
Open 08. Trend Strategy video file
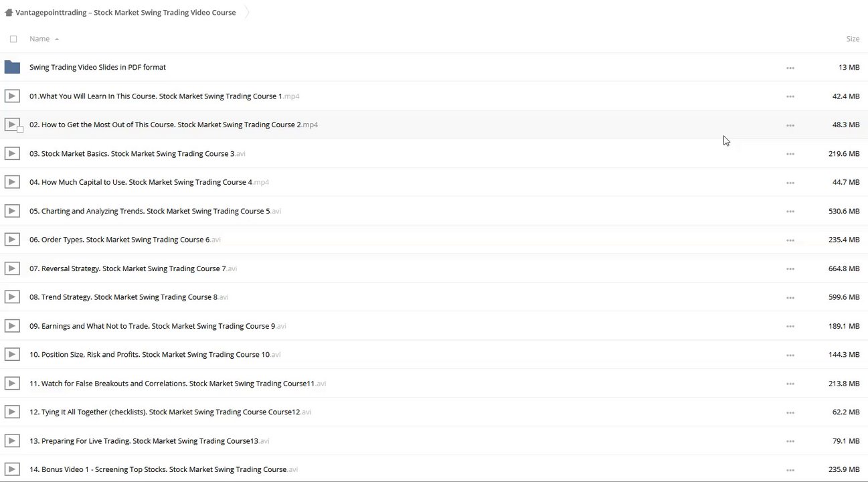pyautogui.click(x=129, y=297)
